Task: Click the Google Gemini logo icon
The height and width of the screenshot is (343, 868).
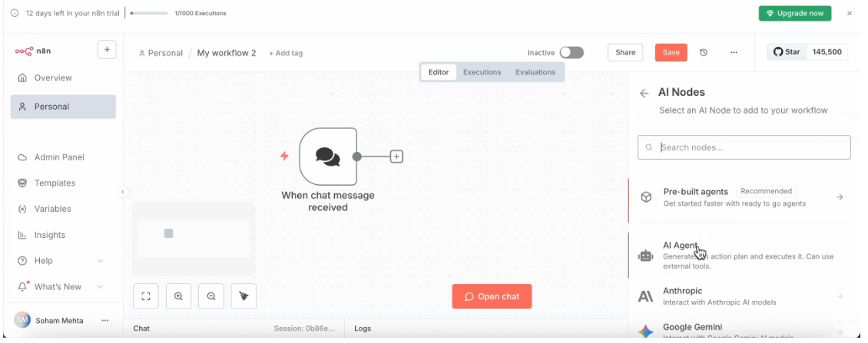Action: (x=645, y=331)
